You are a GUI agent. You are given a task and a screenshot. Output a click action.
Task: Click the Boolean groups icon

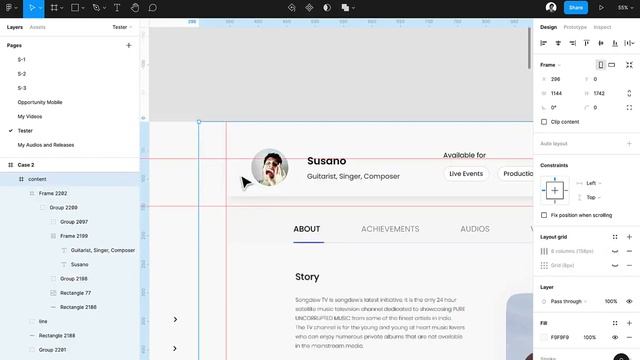[345, 8]
